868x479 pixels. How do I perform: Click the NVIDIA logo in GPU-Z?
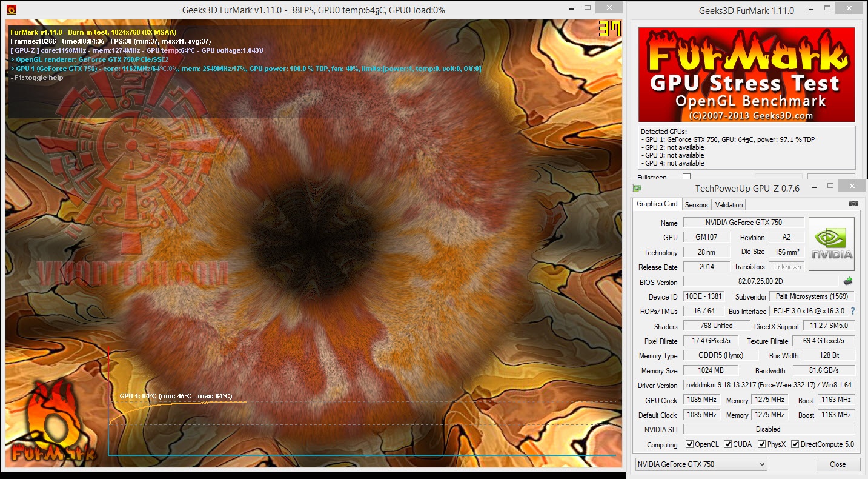832,244
